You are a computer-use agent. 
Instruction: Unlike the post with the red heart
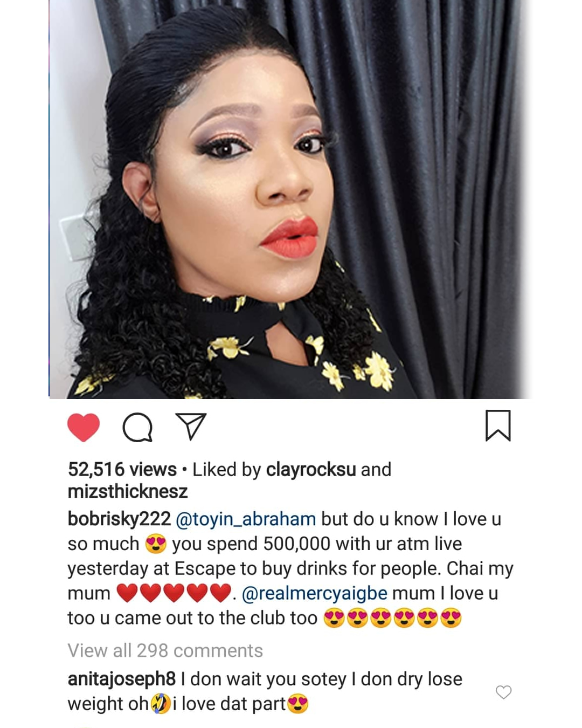click(84, 428)
